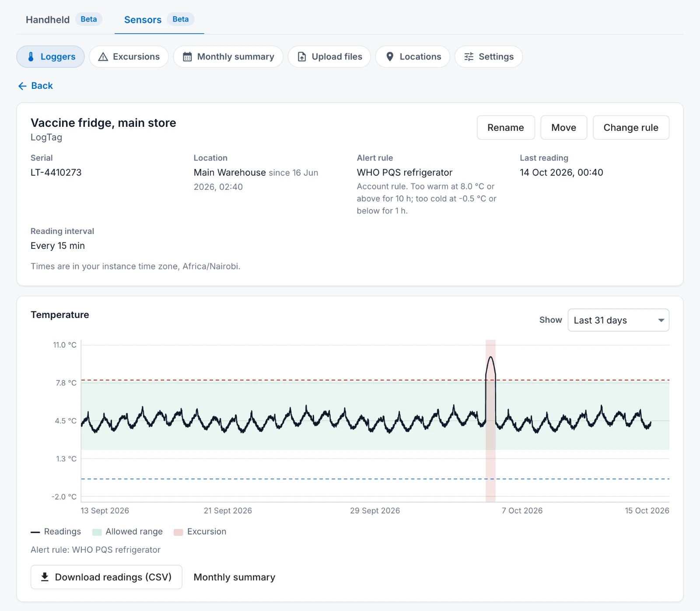Download readings as CSV

click(106, 577)
